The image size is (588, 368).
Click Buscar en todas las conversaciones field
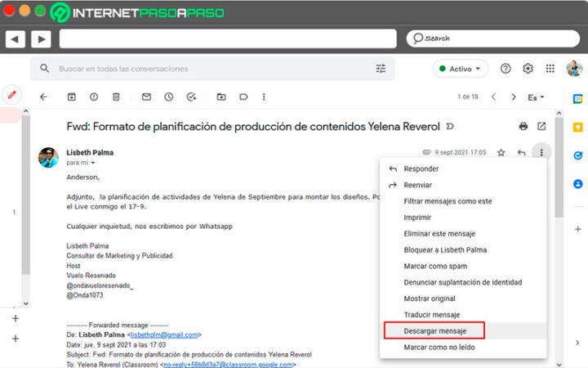click(212, 69)
